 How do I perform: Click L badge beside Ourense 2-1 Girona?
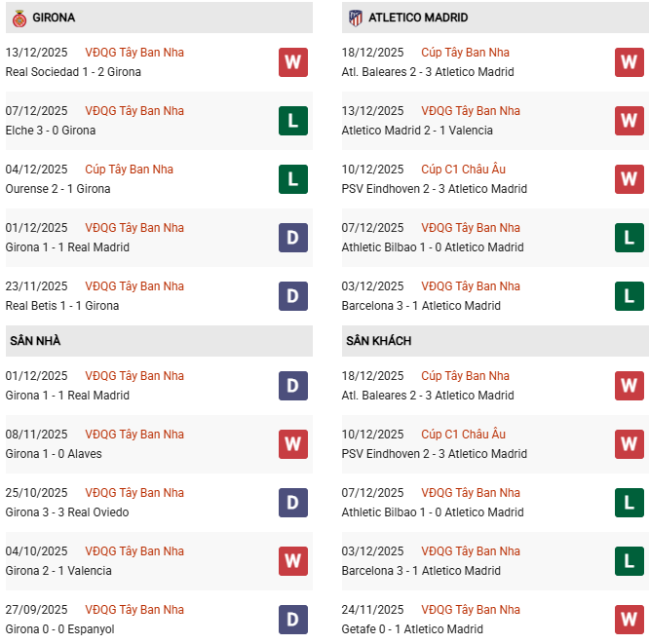point(293,179)
